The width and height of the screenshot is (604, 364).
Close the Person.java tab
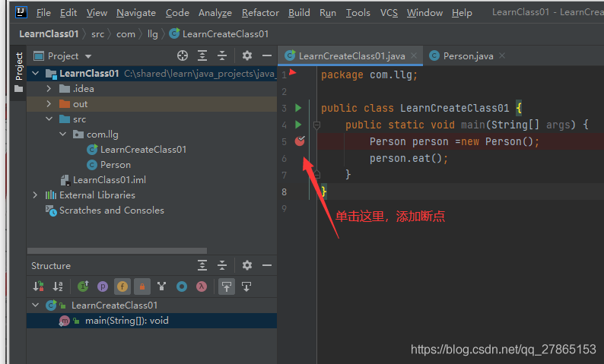click(x=502, y=55)
